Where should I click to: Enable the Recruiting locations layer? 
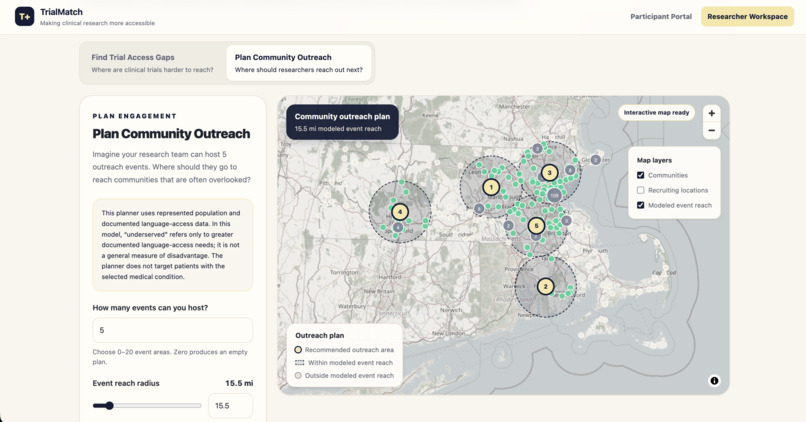(x=640, y=190)
